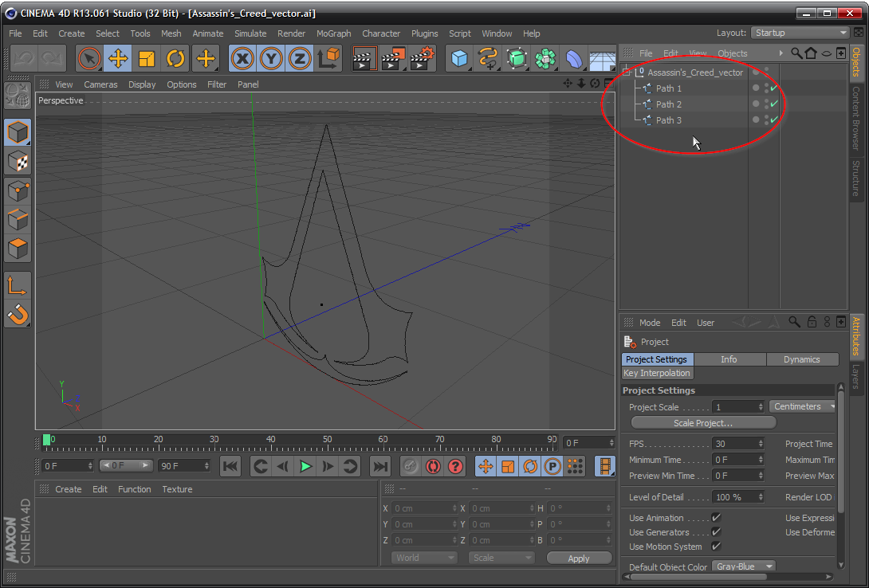The height and width of the screenshot is (588, 869).
Task: Toggle the X-axis lock icon
Action: [x=242, y=59]
